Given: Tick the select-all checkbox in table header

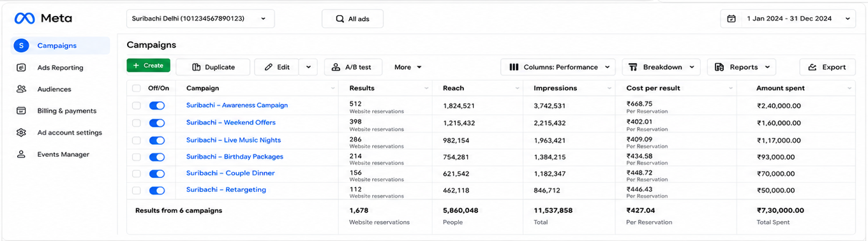Looking at the screenshot, I should point(136,88).
